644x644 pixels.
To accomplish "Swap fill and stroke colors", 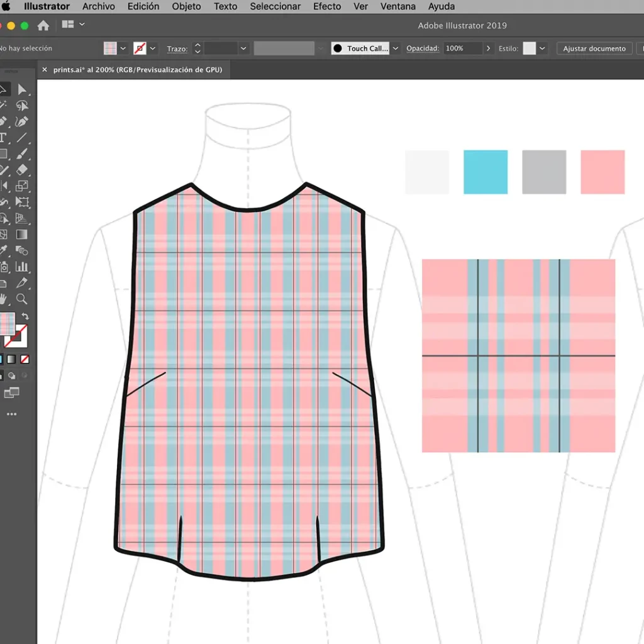I will click(25, 316).
